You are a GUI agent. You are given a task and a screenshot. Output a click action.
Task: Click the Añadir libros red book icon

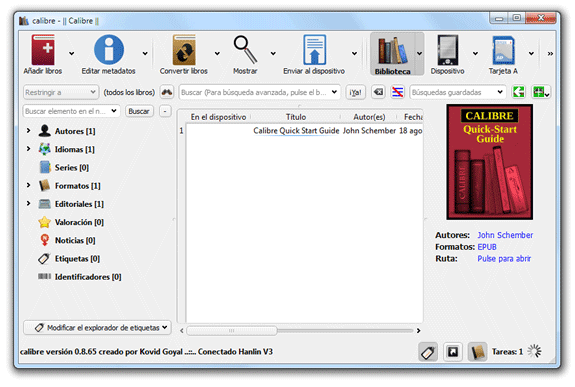pos(43,50)
